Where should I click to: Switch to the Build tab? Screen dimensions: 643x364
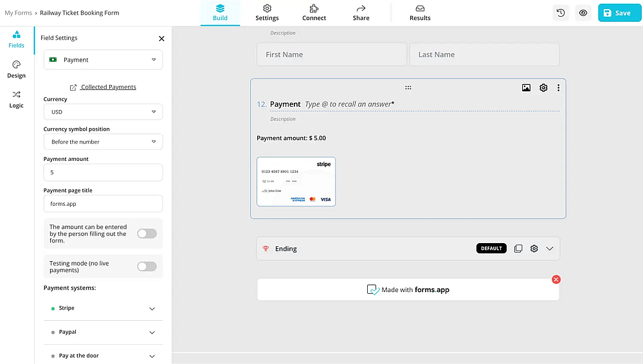(220, 13)
